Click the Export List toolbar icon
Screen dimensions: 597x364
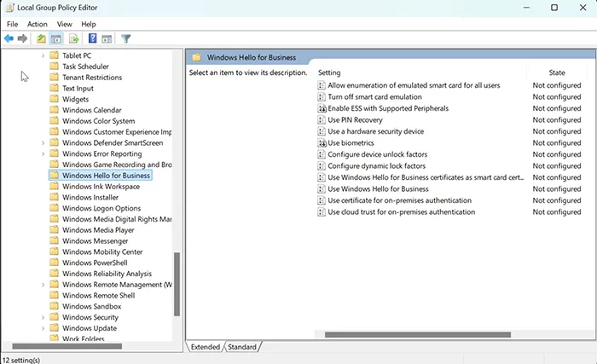click(73, 38)
